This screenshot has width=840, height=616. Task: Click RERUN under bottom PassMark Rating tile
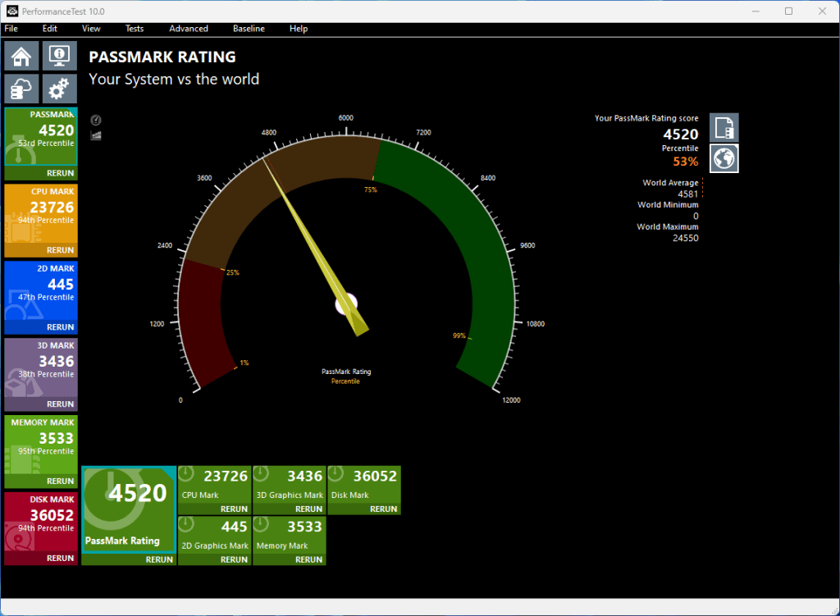tap(159, 559)
